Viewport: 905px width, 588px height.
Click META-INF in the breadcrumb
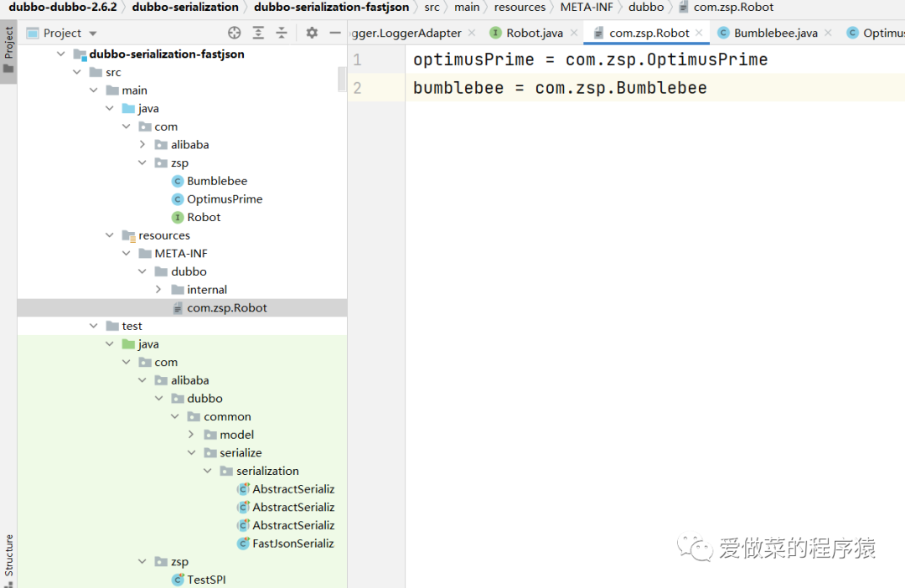tap(587, 7)
